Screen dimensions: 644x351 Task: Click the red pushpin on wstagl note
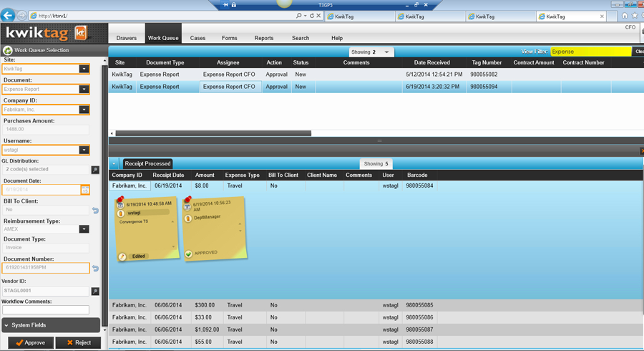(x=120, y=200)
